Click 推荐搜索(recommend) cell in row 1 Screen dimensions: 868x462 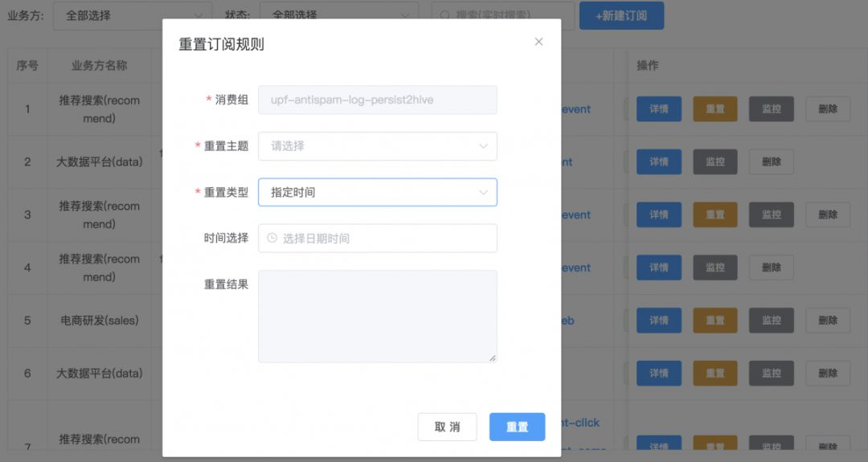[99, 109]
